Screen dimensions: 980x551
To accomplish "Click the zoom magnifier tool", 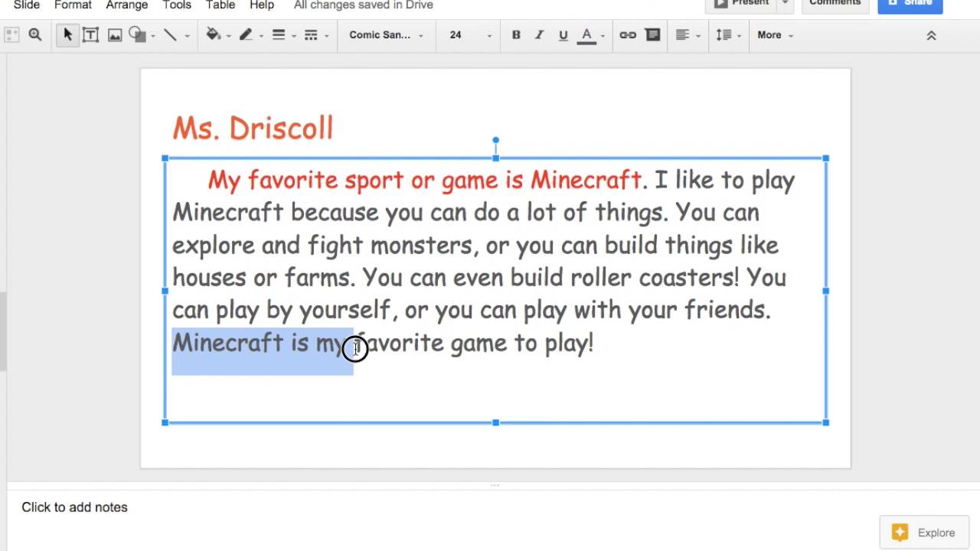I will click(x=35, y=34).
